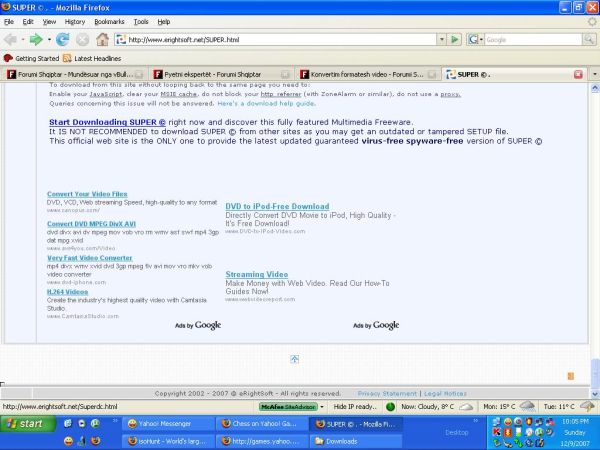Click the Convert Your Video Files ad
The image size is (600, 450).
coord(87,194)
